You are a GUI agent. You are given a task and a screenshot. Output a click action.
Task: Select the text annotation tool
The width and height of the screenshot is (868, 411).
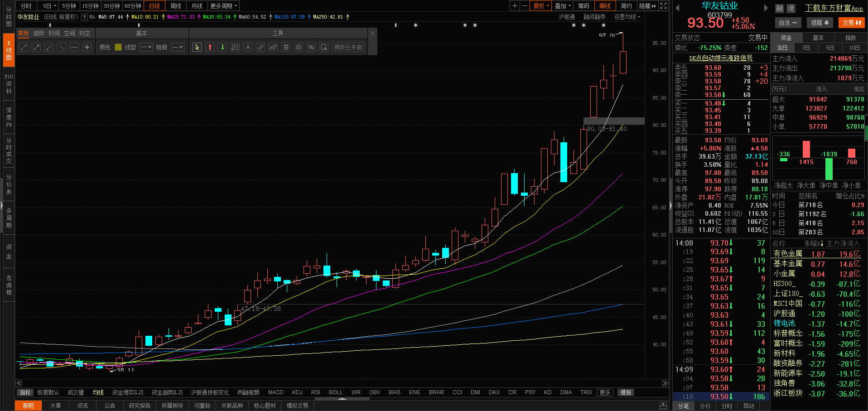point(248,47)
